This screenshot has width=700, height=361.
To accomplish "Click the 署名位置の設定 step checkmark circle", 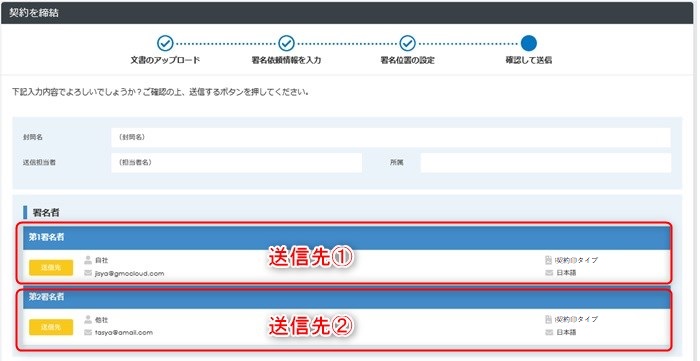I will pos(407,43).
